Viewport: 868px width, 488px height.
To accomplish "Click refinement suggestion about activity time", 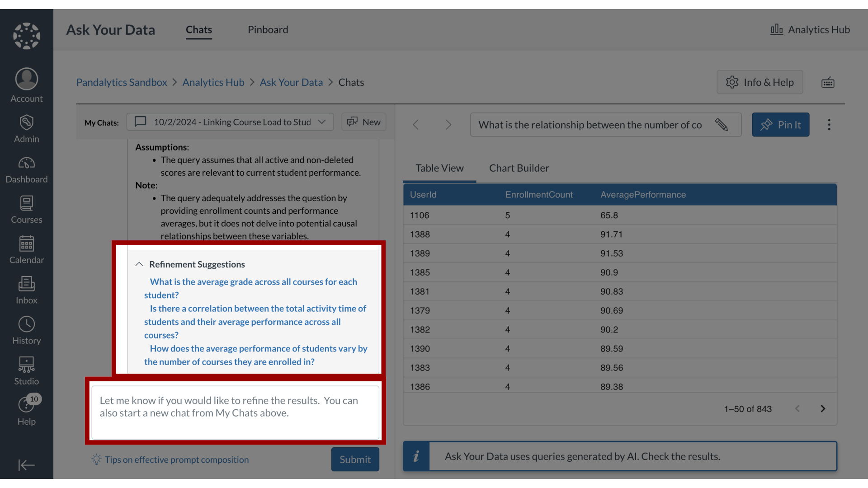I will [255, 321].
